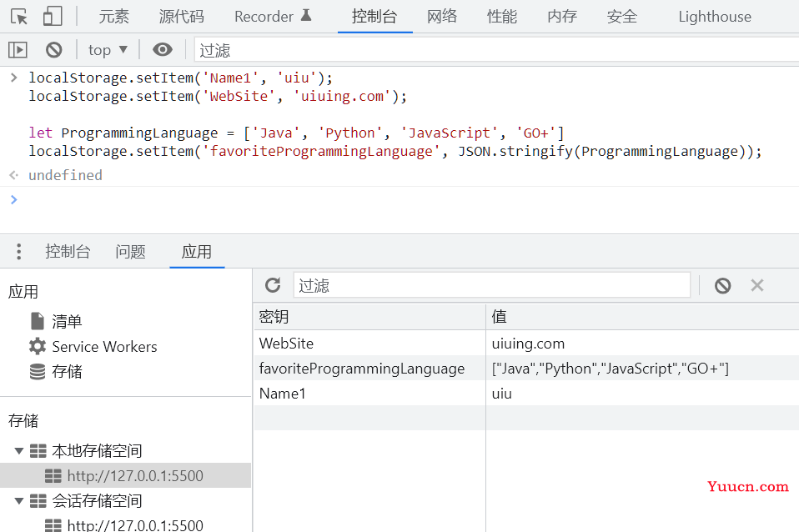Sort by the 密钥 column header
This screenshot has width=799, height=532.
pyautogui.click(x=369, y=317)
